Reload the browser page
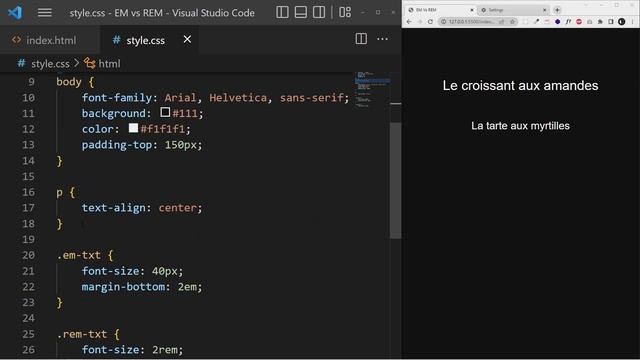This screenshot has height=360, width=640. tap(430, 22)
